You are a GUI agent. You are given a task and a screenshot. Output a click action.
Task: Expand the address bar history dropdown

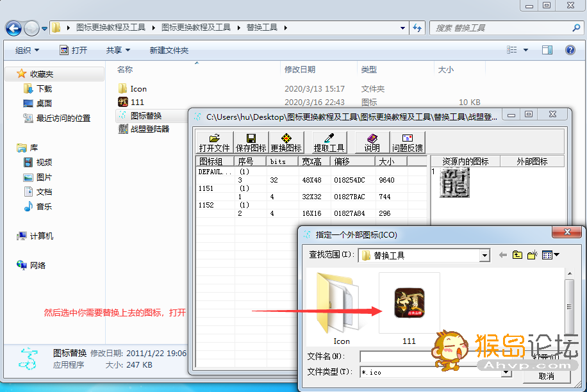pyautogui.click(x=402, y=28)
